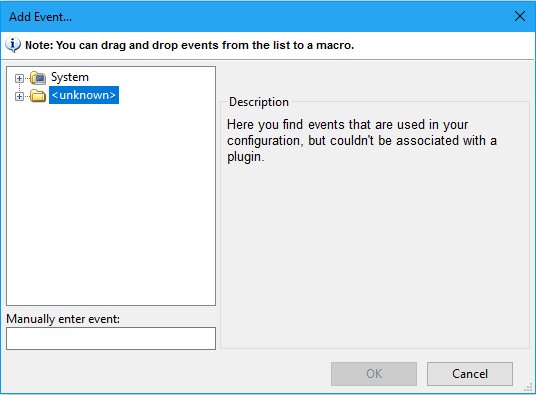Close the Add Event dialog

click(x=520, y=16)
